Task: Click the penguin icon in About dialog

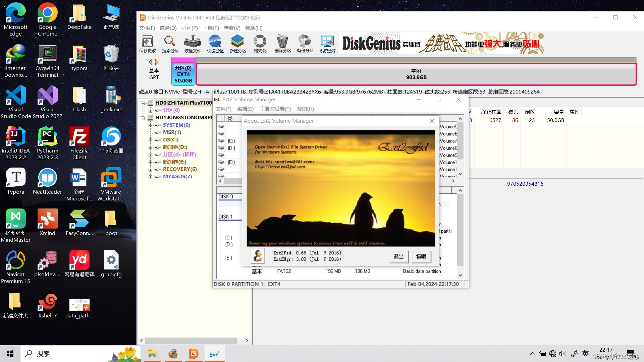Action: tap(258, 256)
